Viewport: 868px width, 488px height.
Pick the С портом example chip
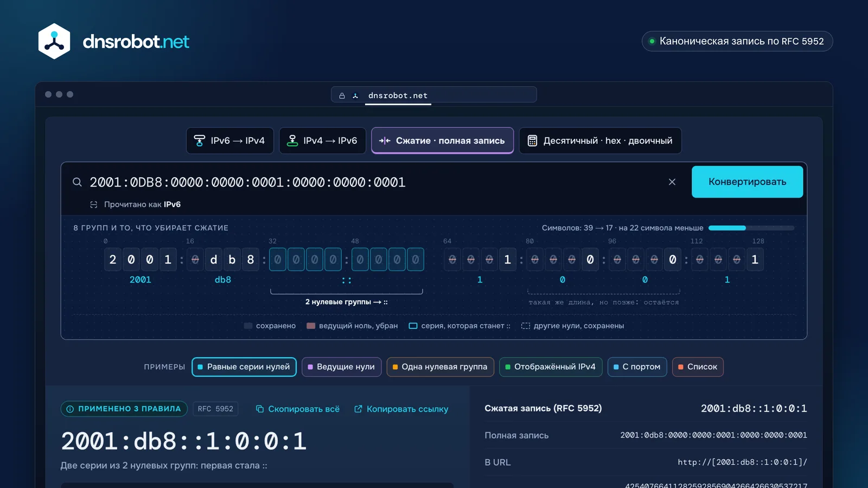click(x=637, y=367)
